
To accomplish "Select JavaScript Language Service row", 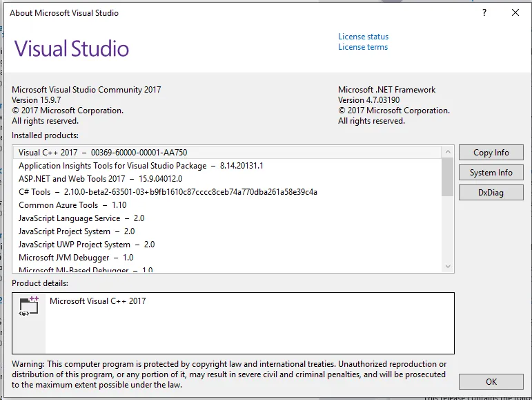I will coord(227,218).
